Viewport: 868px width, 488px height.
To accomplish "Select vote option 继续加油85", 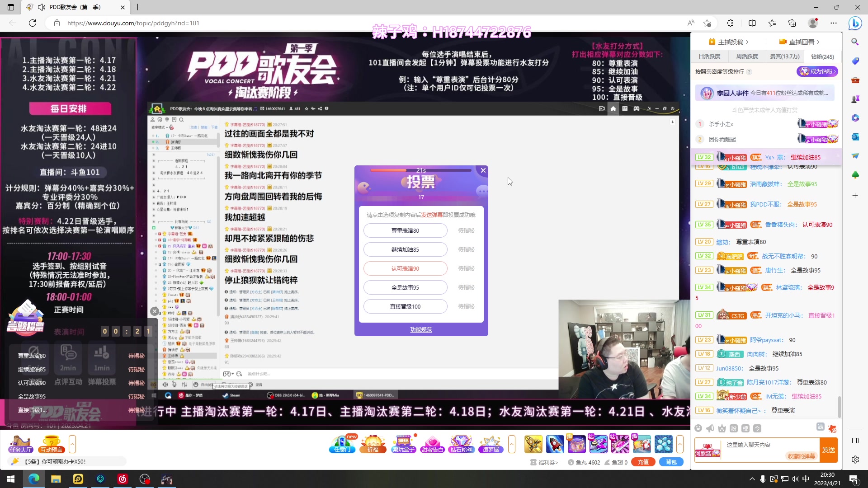I will click(x=405, y=249).
